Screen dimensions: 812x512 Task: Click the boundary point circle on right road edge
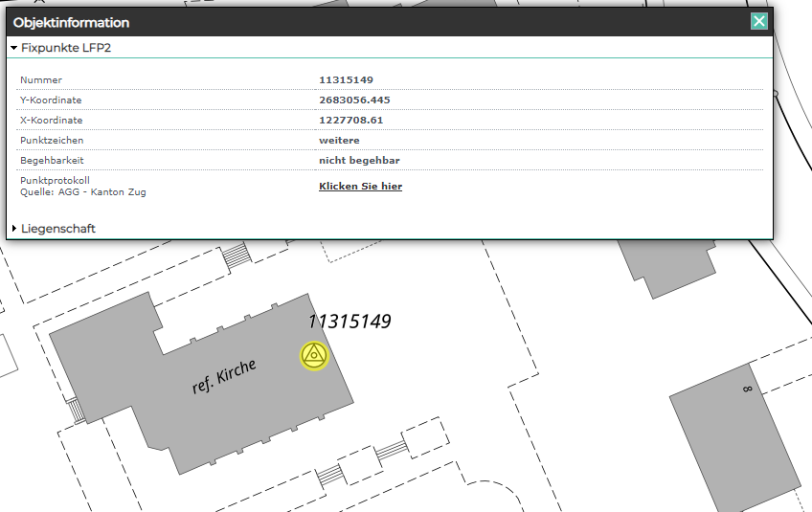[x=775, y=94]
